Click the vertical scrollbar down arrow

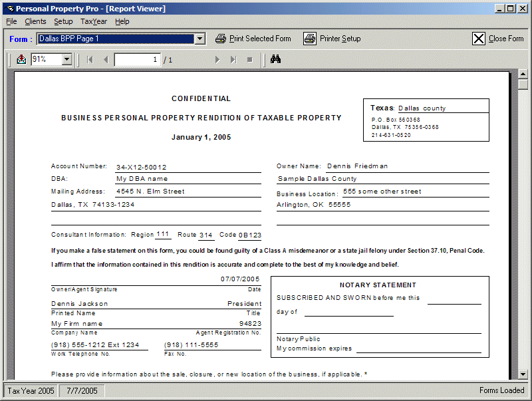point(523,374)
